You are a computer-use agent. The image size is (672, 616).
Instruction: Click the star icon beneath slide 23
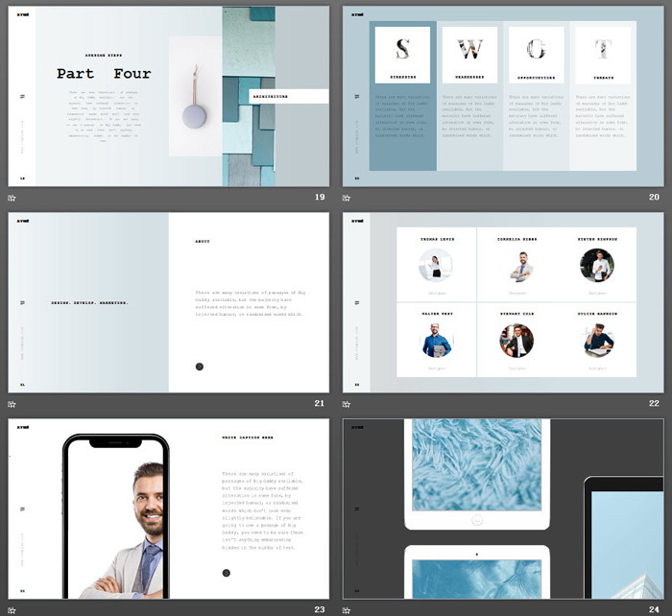pos(12,609)
